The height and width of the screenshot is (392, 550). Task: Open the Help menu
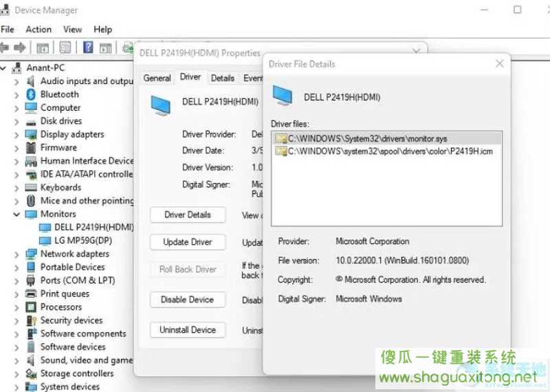[x=102, y=30]
